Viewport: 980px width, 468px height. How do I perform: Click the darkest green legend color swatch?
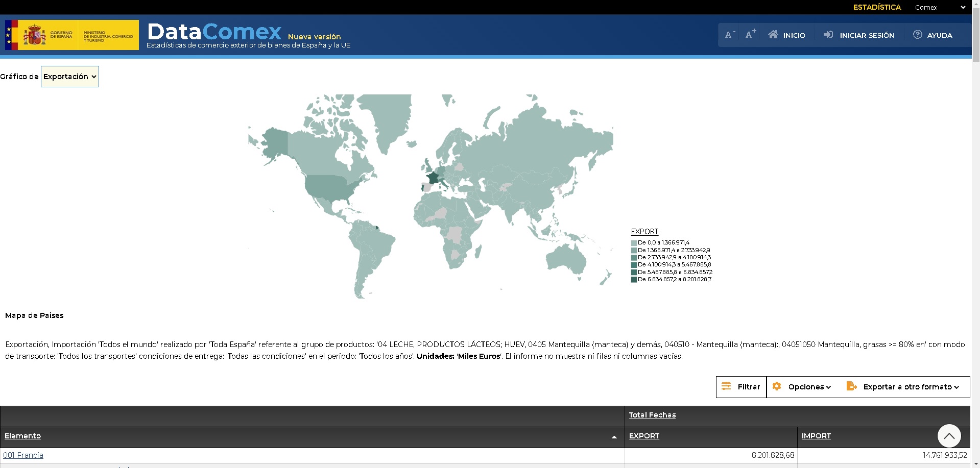[x=634, y=279]
